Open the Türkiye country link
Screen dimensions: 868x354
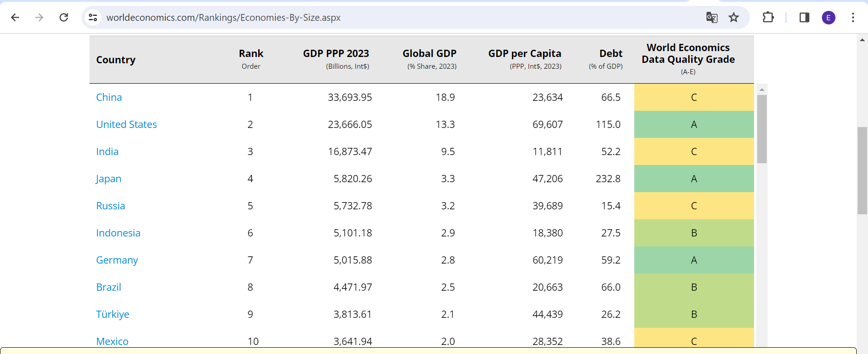[x=113, y=315]
